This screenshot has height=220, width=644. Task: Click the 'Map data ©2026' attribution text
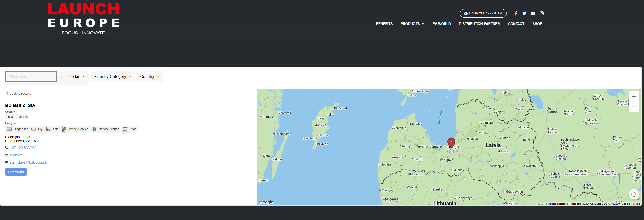click(600, 204)
